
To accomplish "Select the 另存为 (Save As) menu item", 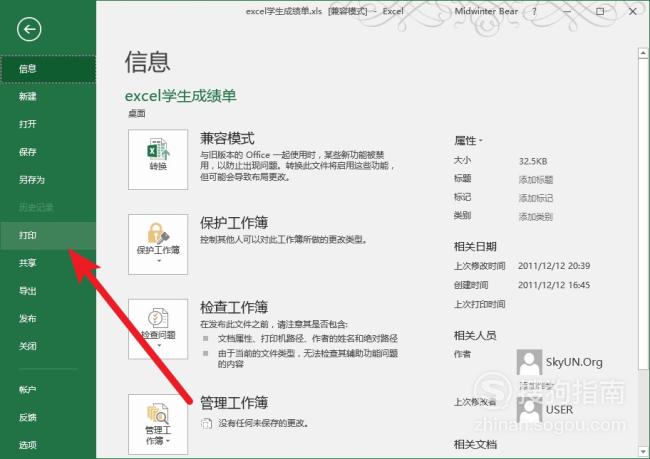I will click(x=48, y=180).
